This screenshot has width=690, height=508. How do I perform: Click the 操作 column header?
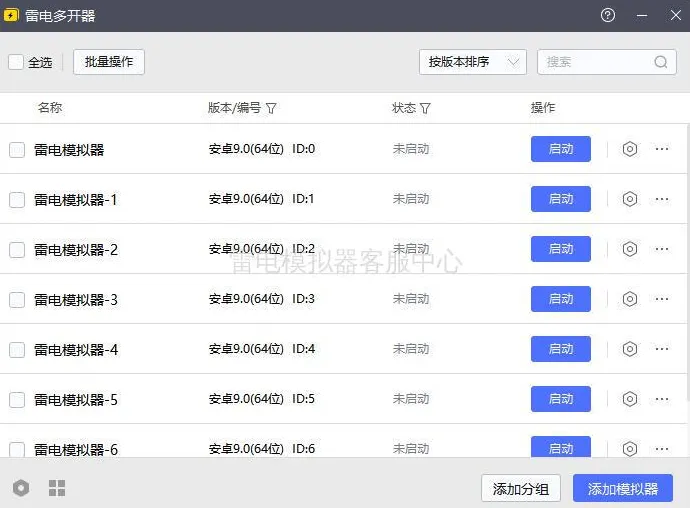click(543, 108)
